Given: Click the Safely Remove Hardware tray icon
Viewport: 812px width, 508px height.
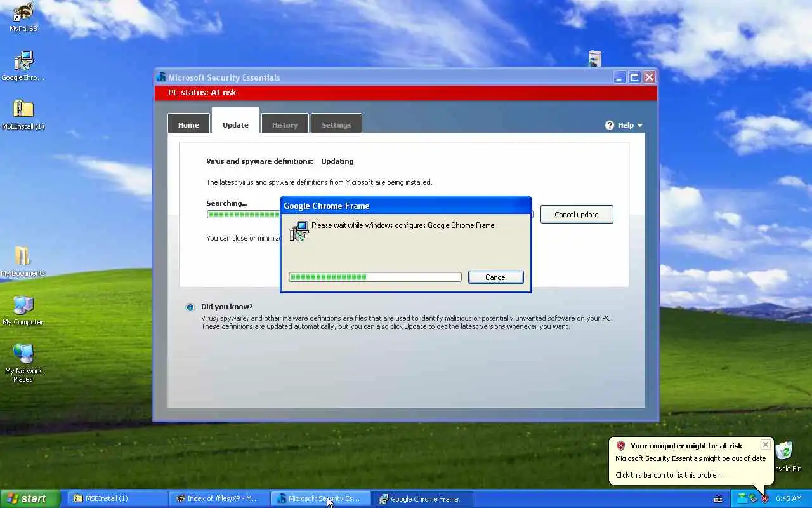Looking at the screenshot, I should coord(753,498).
